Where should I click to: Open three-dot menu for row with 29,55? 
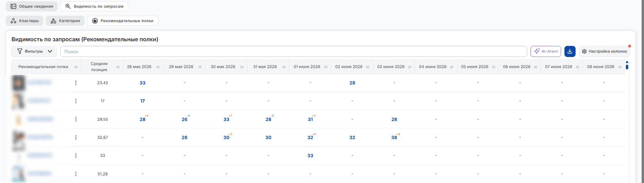[76, 119]
